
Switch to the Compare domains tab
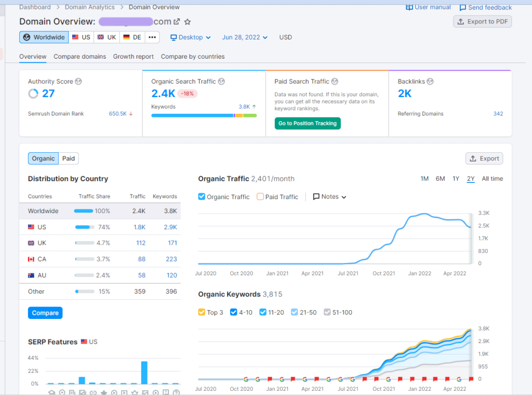coord(79,56)
